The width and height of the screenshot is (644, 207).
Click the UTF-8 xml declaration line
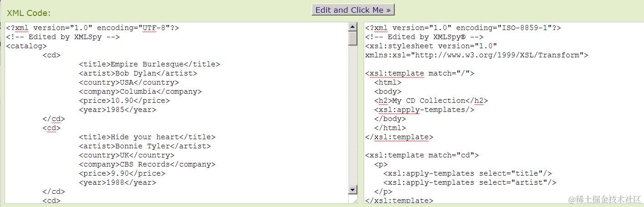93,28
